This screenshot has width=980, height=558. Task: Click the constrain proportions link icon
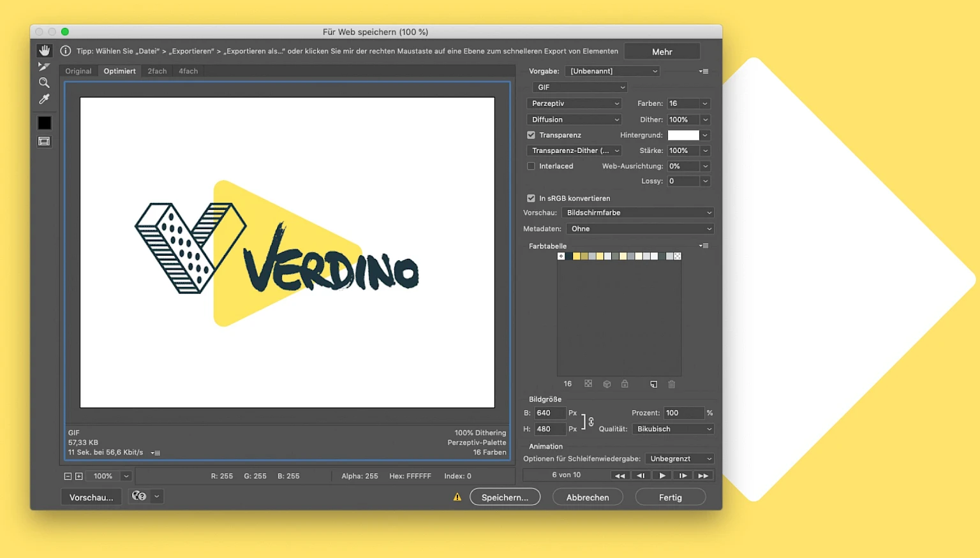[591, 422]
